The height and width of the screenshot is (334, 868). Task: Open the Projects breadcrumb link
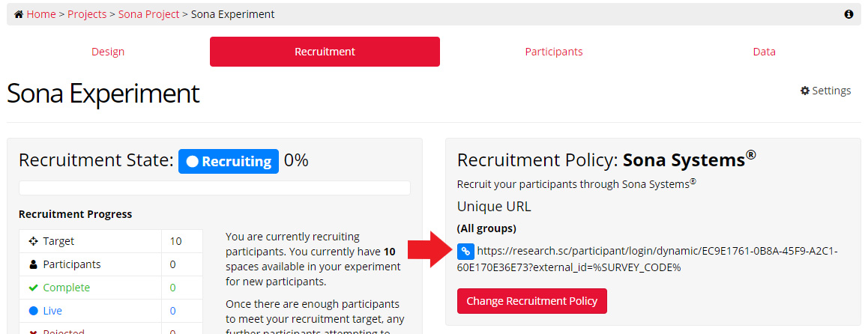pos(87,14)
